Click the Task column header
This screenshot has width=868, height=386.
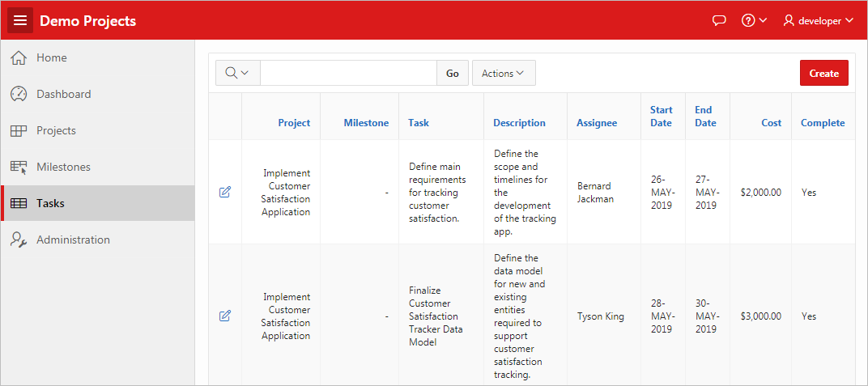[419, 123]
